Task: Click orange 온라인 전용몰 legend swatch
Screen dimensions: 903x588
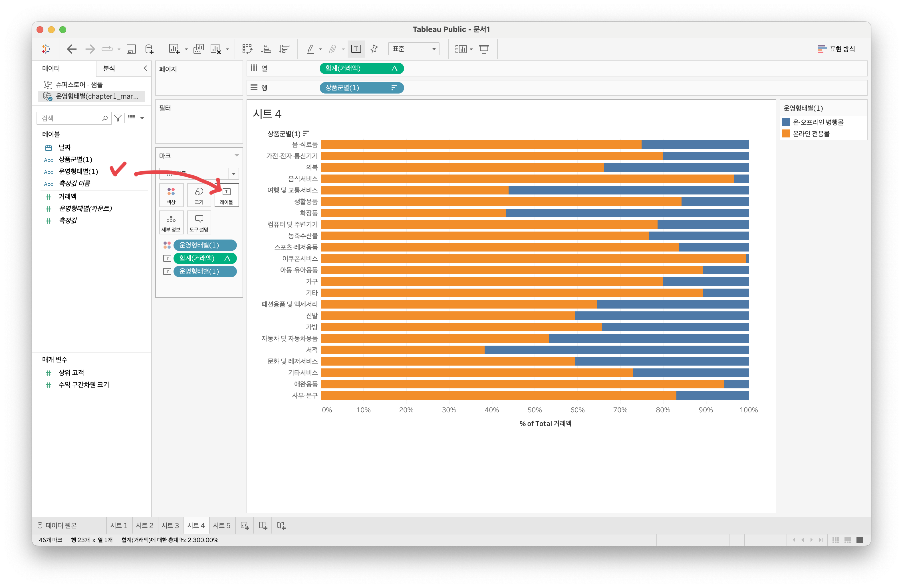Action: 786,134
